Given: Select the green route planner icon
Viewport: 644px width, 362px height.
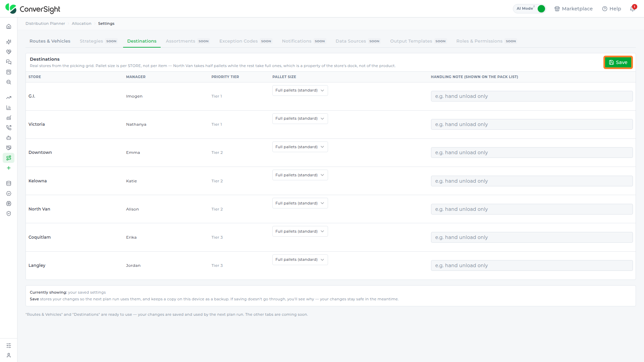Looking at the screenshot, I should point(9,158).
